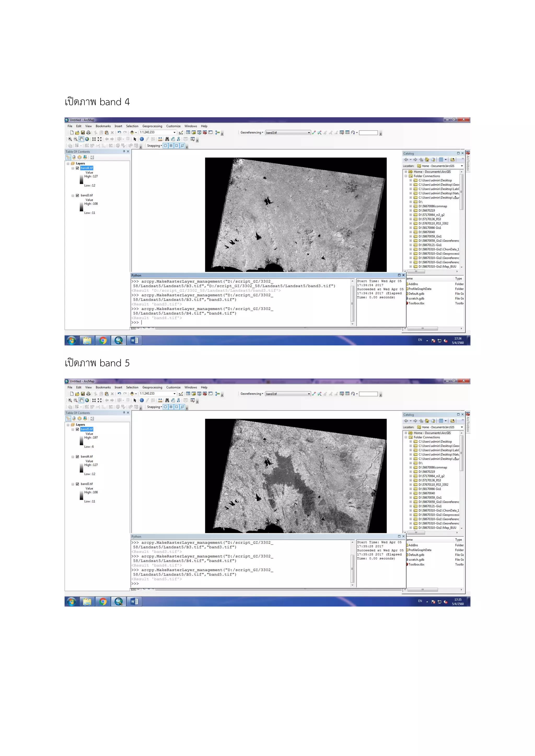Activate the Zoom In tool in upper ArcMap window
Screen dimensions: 535x756
pyautogui.click(x=70, y=139)
